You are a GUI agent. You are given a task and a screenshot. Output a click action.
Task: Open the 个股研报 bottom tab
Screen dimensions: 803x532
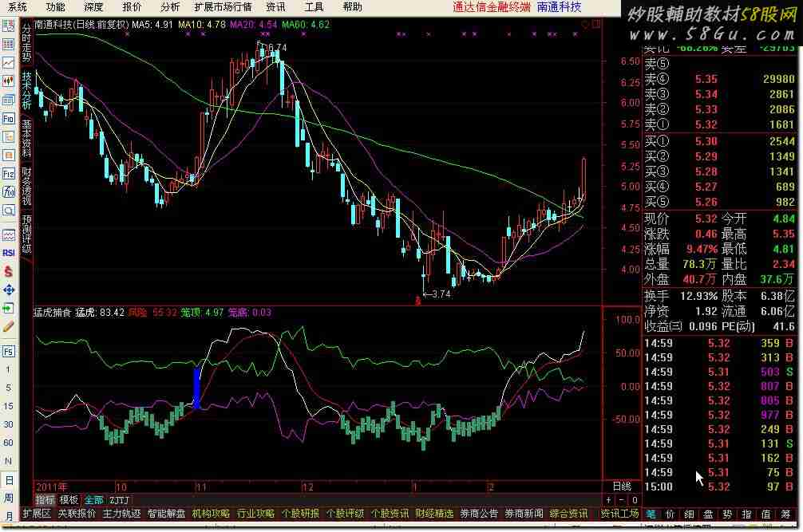[x=300, y=514]
